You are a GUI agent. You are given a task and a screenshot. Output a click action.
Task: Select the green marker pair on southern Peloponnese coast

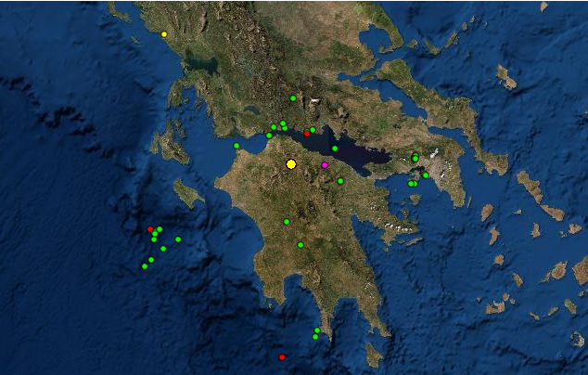(316, 333)
